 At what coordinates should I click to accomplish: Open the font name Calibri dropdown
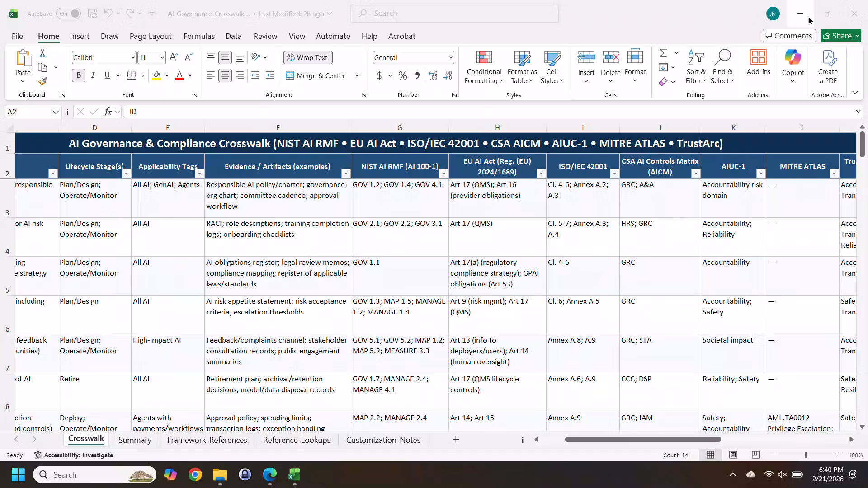[x=132, y=57]
